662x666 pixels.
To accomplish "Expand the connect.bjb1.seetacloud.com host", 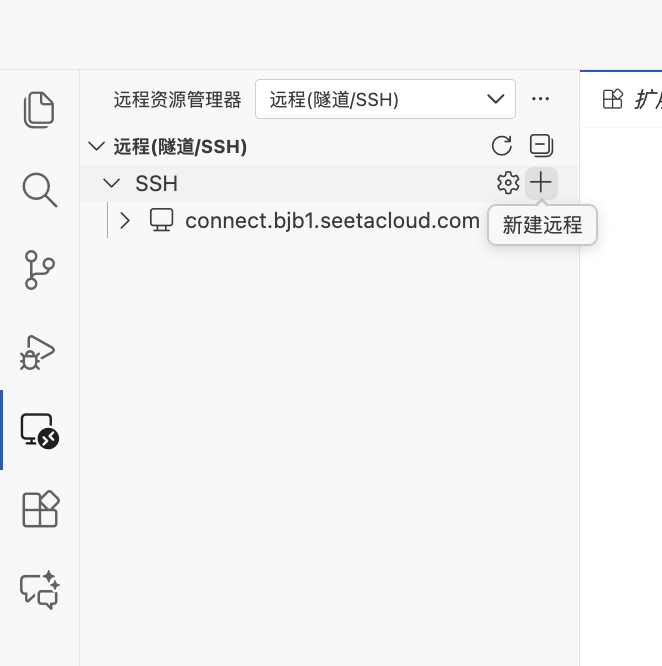I will [125, 220].
